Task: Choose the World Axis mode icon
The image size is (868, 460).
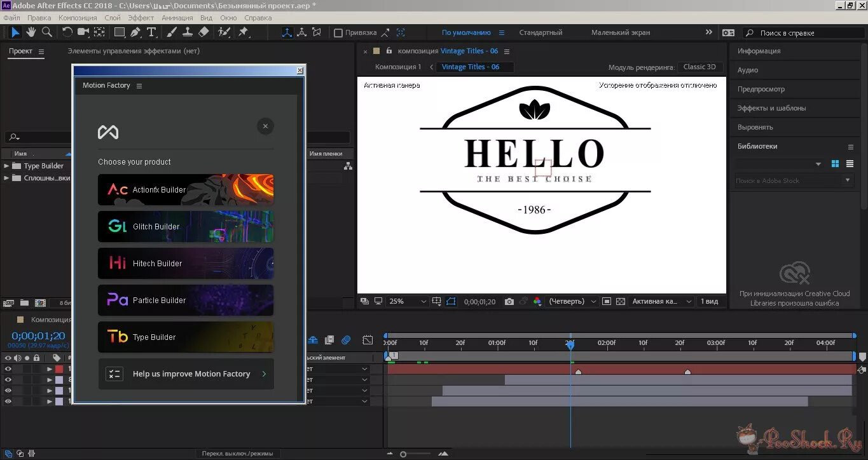Action: [x=301, y=32]
